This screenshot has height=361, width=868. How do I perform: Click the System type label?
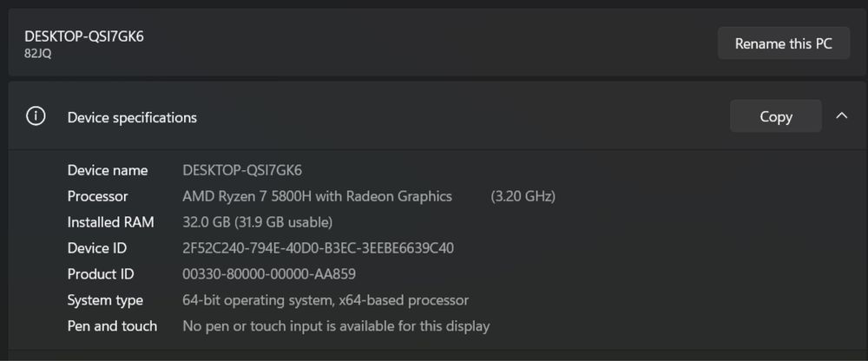pyautogui.click(x=105, y=300)
